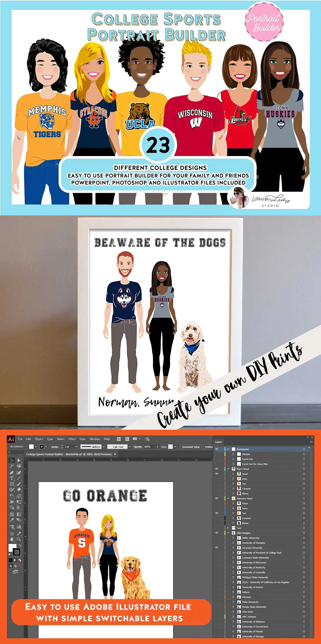Open the 2 pt. Oval brush dropdown

129,447
